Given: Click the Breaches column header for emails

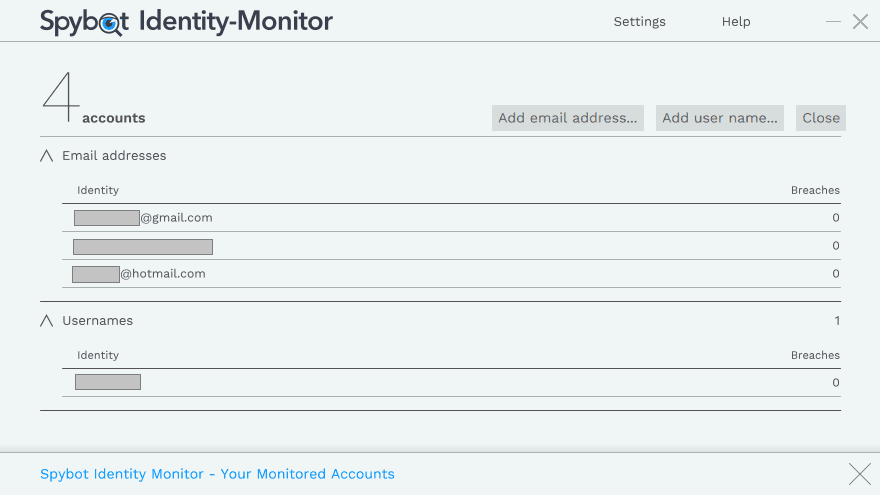Looking at the screenshot, I should 815,190.
